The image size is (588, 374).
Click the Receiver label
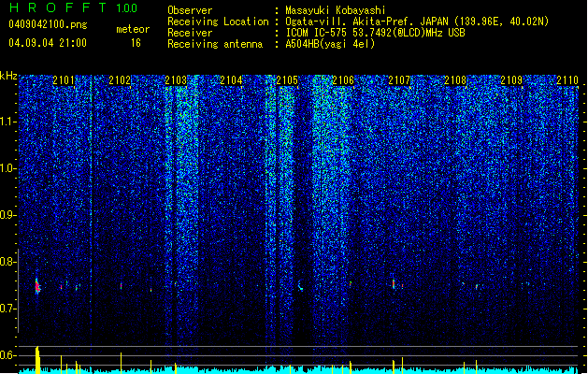[190, 33]
